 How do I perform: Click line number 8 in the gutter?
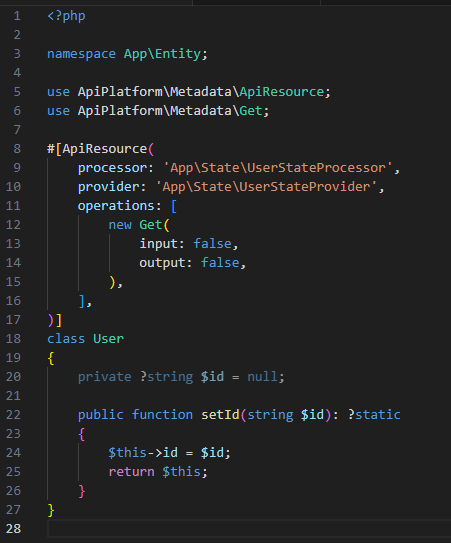tap(17, 149)
